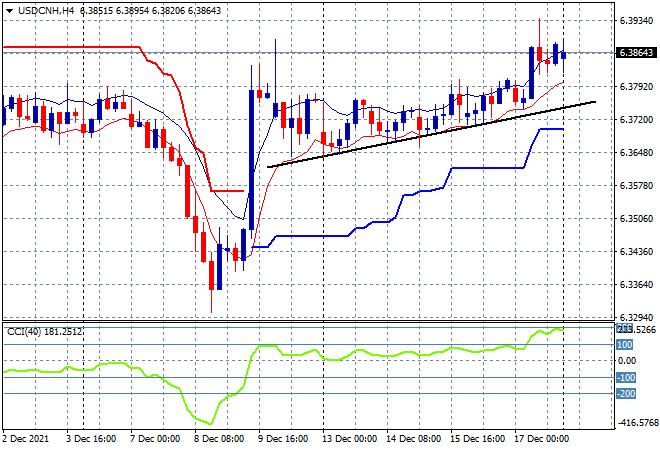Screen dimensions: 660x450
Task: Click the 6.35780 price axis label
Action: (x=636, y=185)
